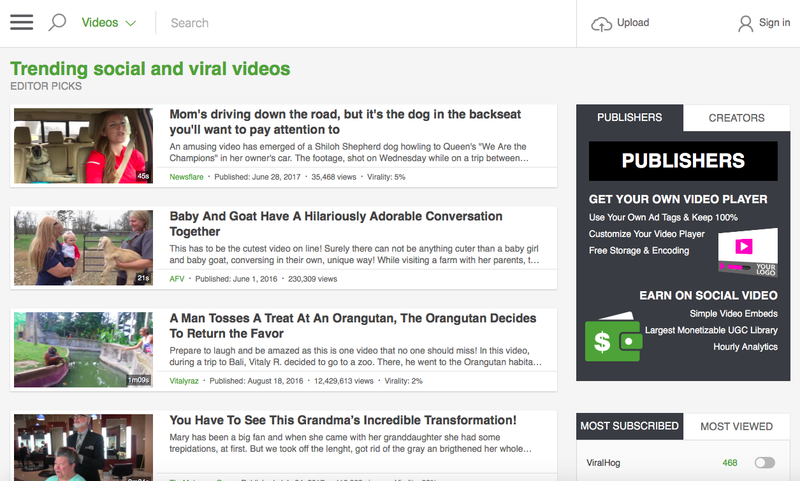The image size is (800, 481).
Task: Expand the Videos category dropdown
Action: (x=109, y=22)
